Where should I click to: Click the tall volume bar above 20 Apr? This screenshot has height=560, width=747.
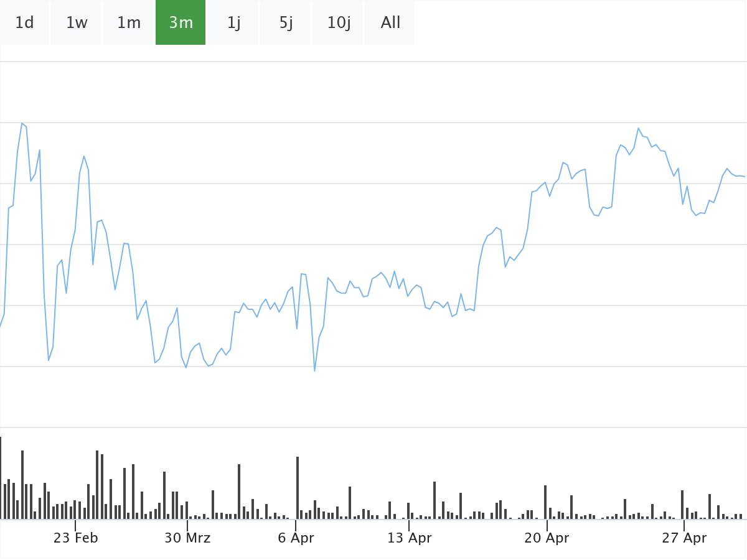pyautogui.click(x=545, y=502)
